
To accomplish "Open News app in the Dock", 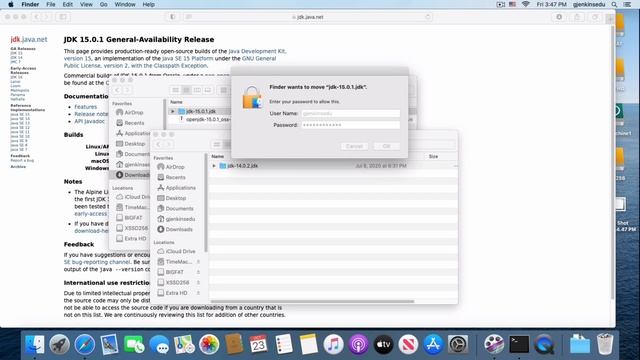I will coord(408,344).
